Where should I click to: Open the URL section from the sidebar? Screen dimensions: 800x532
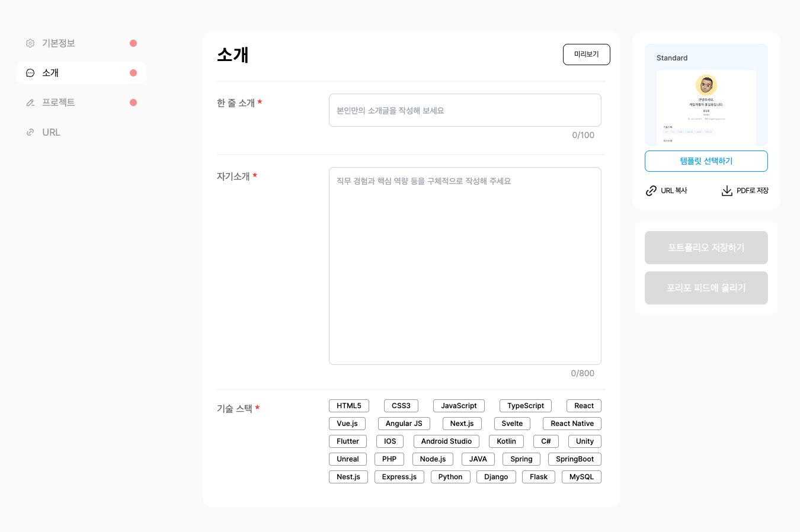pos(52,132)
